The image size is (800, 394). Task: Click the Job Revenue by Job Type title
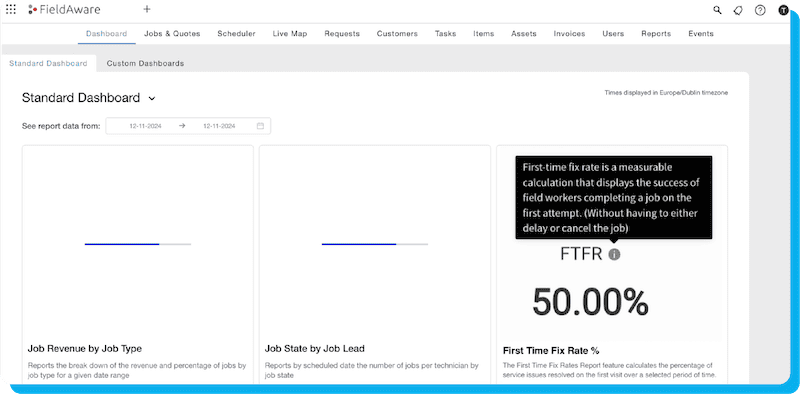click(x=85, y=349)
